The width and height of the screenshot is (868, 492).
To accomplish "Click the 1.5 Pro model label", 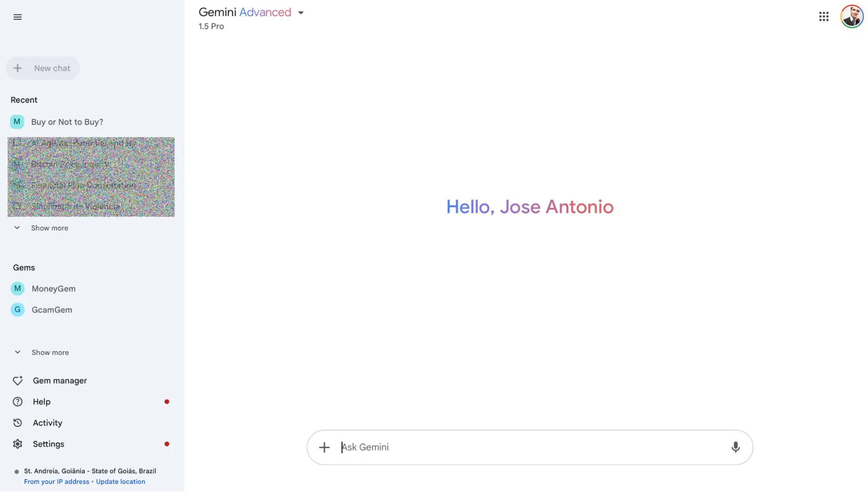I will click(211, 26).
